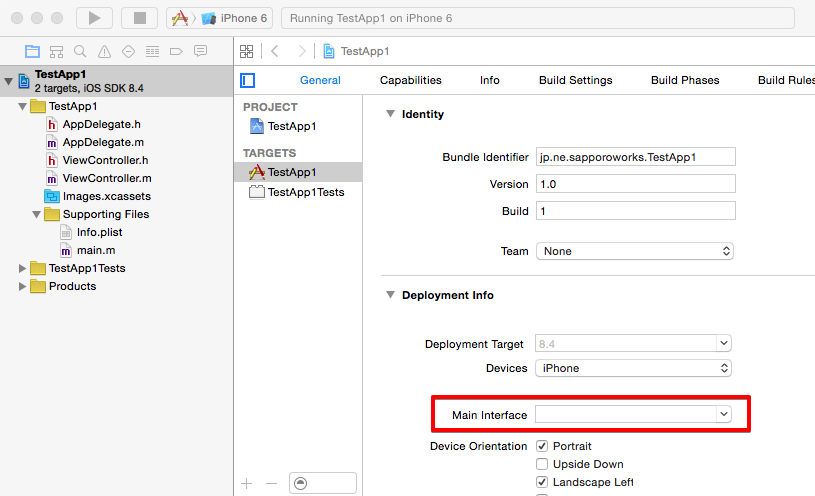Open AppDelegate.m in navigator

[103, 142]
